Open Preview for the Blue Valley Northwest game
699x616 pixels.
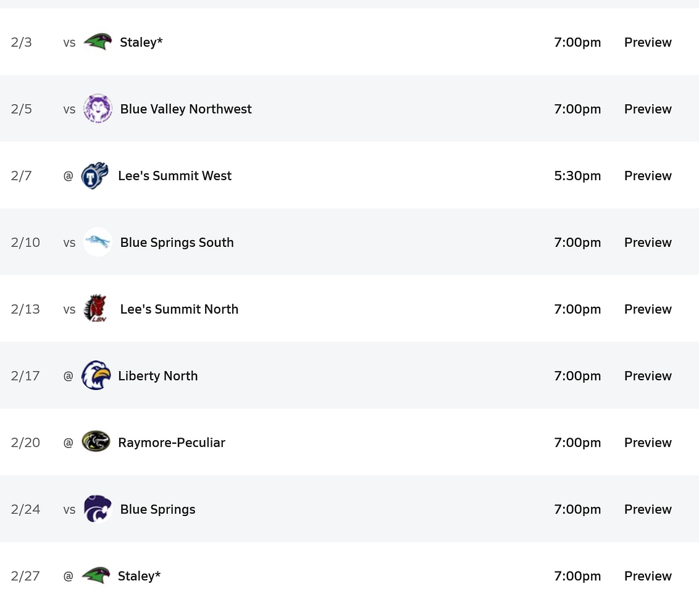648,109
